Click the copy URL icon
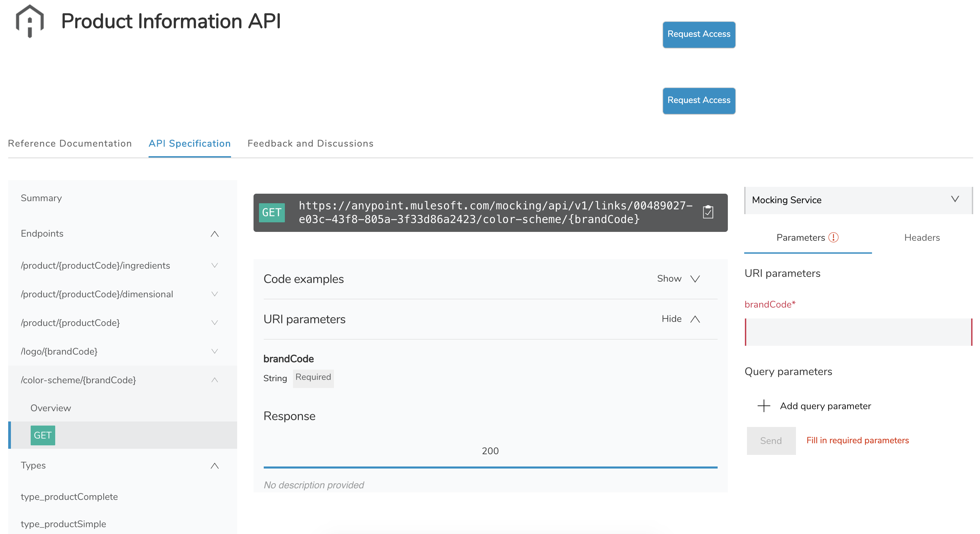The height and width of the screenshot is (534, 980). (x=708, y=212)
